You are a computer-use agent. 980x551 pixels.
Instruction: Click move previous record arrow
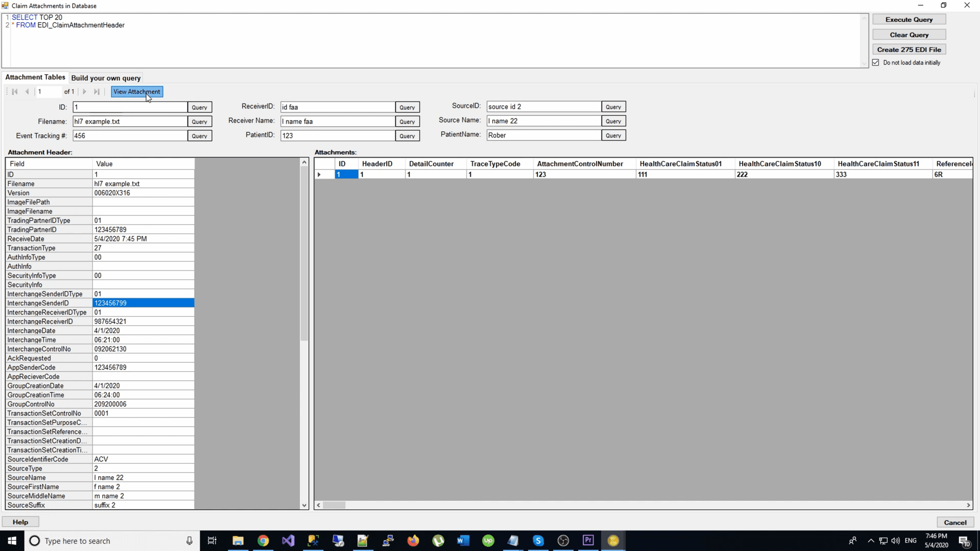27,91
